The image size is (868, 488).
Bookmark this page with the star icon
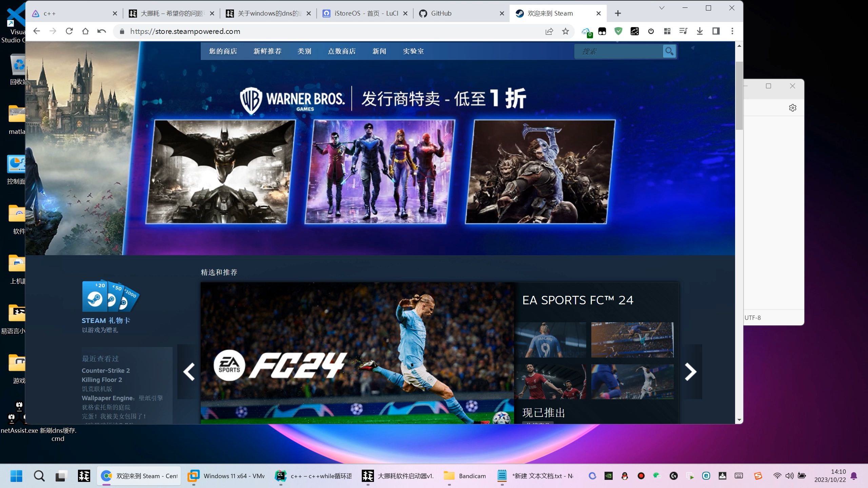point(565,31)
